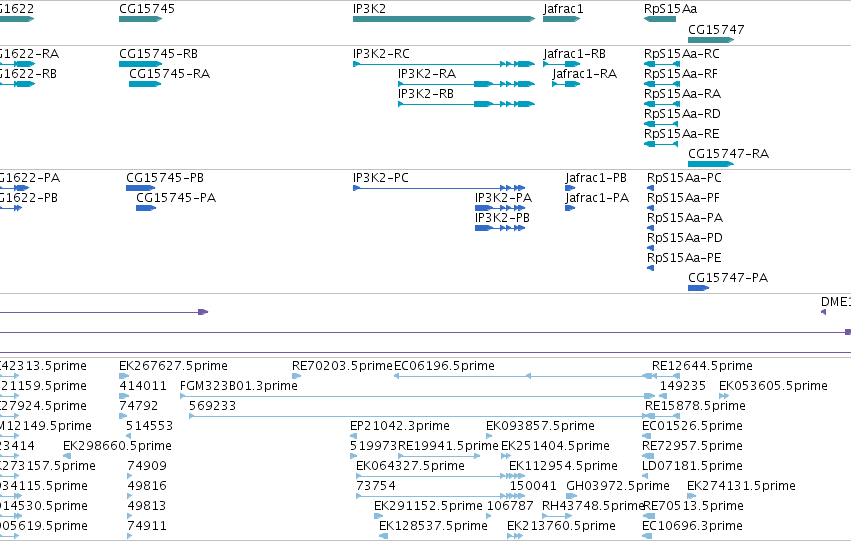This screenshot has width=851, height=541.
Task: Click EST EC01526.5prime
Action: click(692, 426)
